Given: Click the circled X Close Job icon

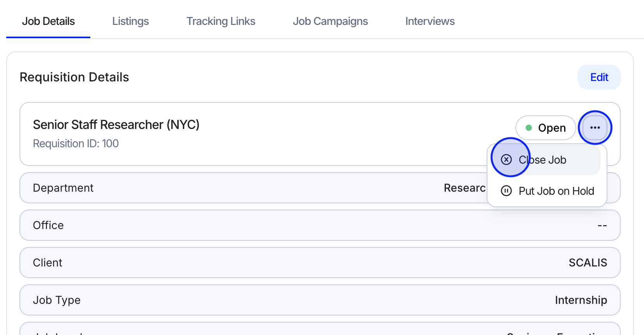Looking at the screenshot, I should [506, 160].
